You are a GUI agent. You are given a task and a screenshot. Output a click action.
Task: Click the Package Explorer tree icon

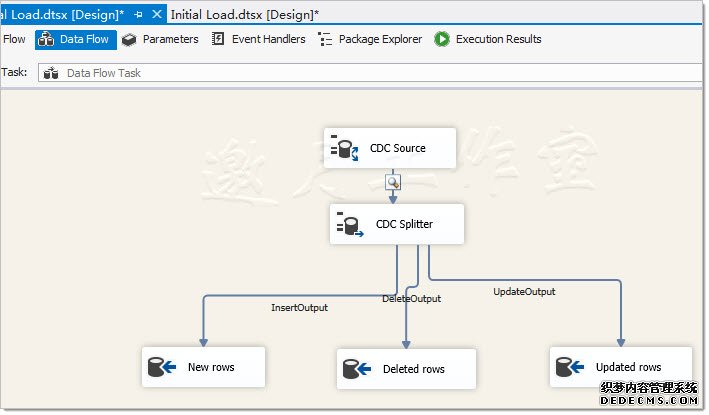[324, 39]
